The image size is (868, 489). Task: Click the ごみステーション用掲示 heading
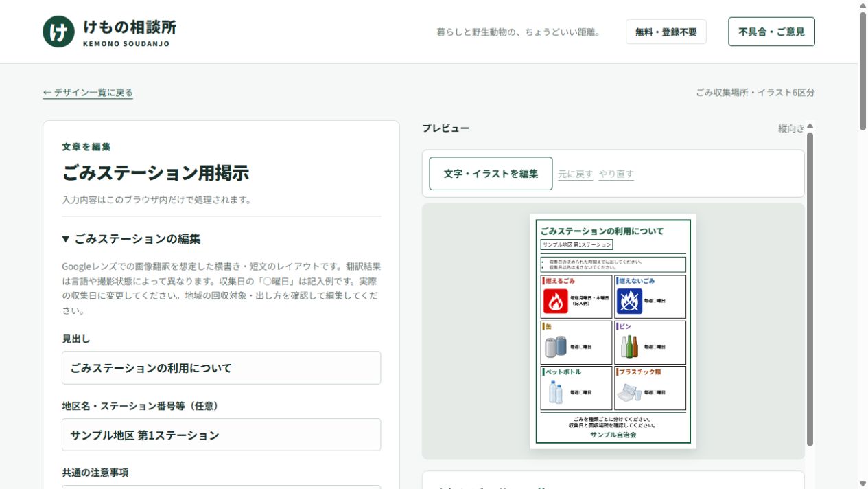[x=156, y=173]
